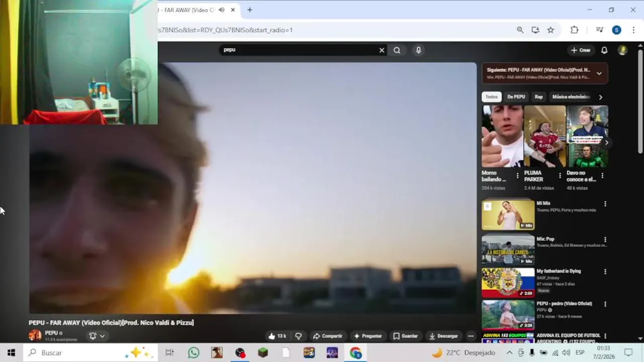644x362 pixels.
Task: Open the Crear menu
Action: (x=580, y=50)
